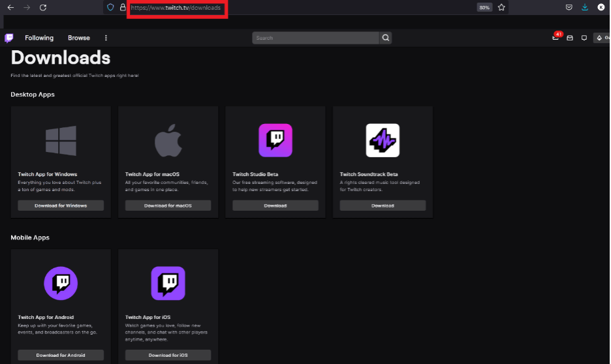Expand the three-dot more menu
This screenshot has width=611, height=364.
[x=106, y=38]
